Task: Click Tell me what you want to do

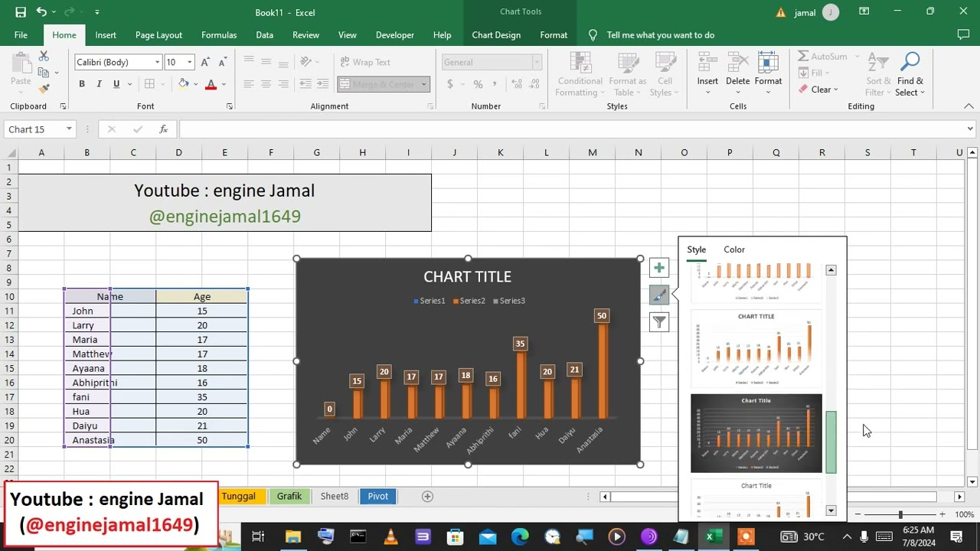Action: click(660, 35)
